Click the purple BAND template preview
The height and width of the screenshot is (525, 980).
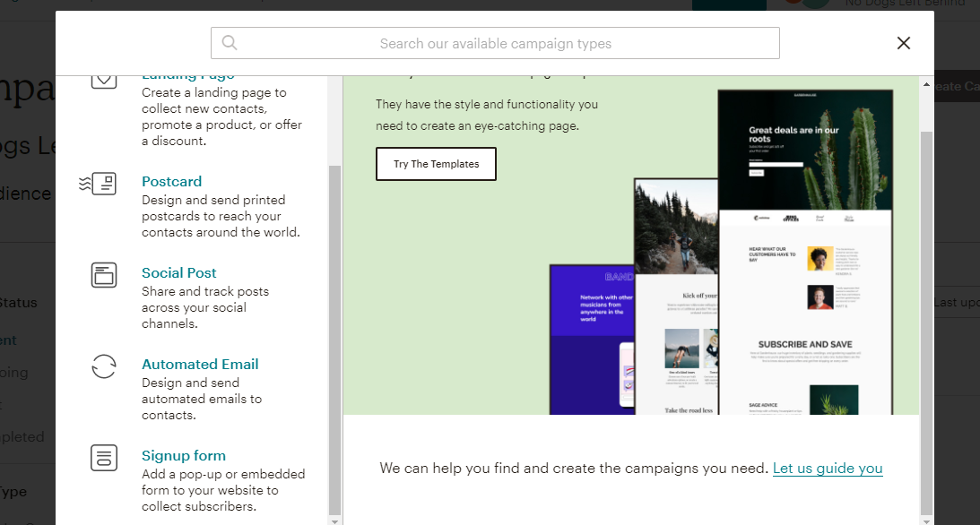click(x=592, y=340)
